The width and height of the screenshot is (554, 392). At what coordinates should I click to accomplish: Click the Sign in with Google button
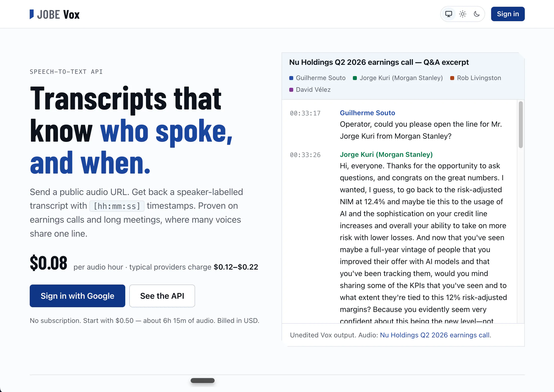coord(77,296)
